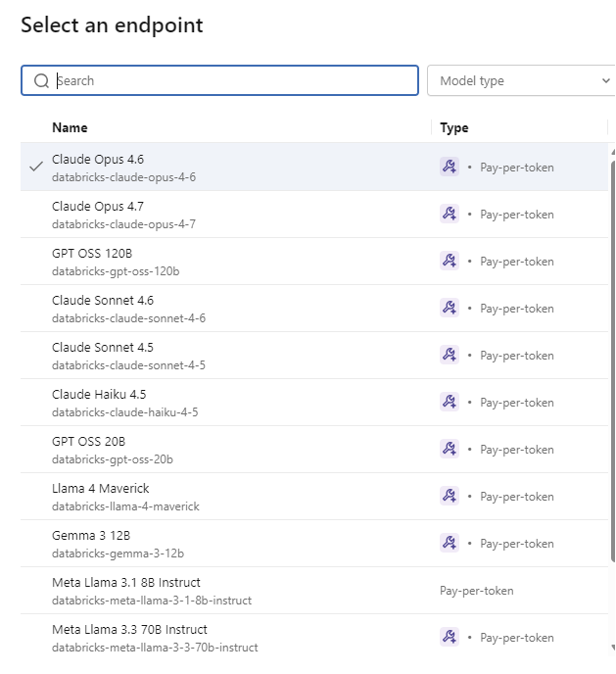616x674 pixels.
Task: Click the tool icon in Claude Sonnet 4.5 row
Action: click(x=450, y=355)
